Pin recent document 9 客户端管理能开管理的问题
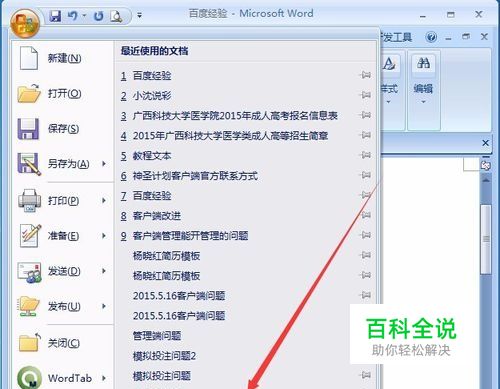Screen dimensions: 500x389 pos(366,235)
